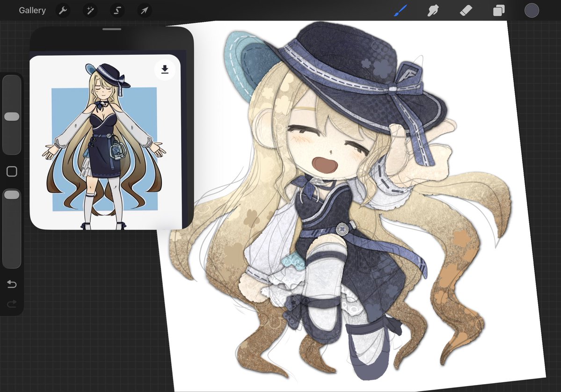This screenshot has height=392, width=561.
Task: Select the Selection tool
Action: tap(117, 10)
